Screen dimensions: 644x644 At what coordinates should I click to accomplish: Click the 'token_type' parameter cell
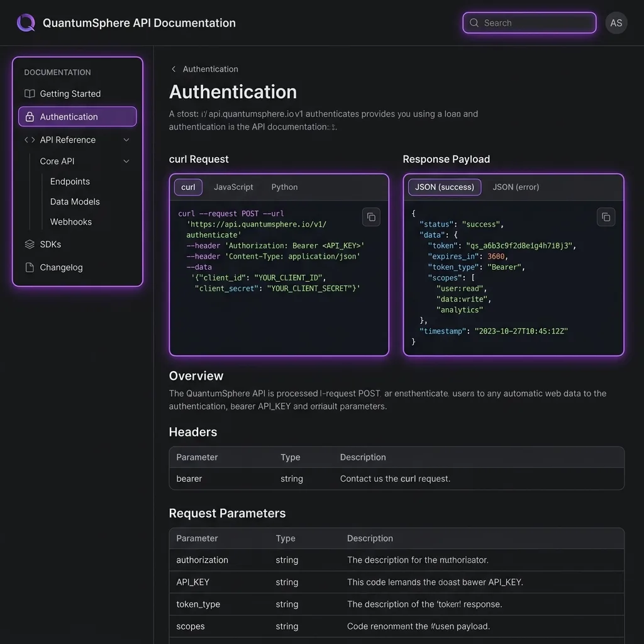pos(198,604)
